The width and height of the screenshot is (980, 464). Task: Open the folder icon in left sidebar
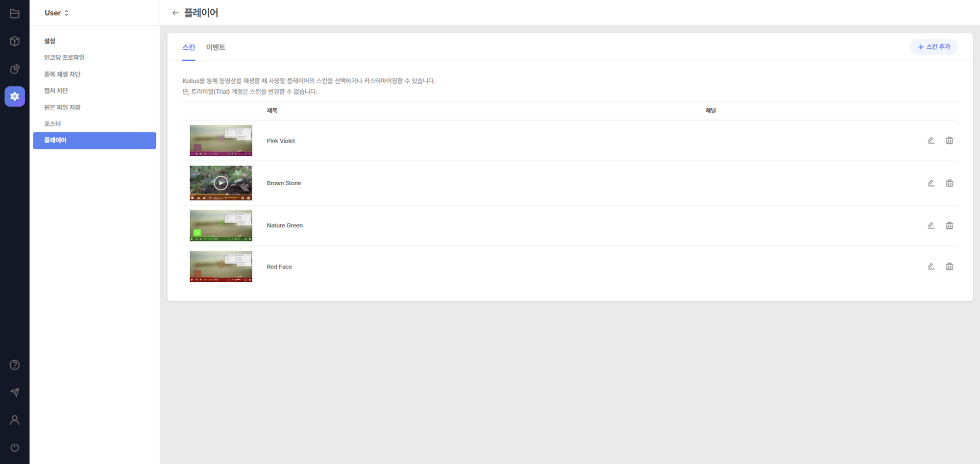(x=15, y=14)
